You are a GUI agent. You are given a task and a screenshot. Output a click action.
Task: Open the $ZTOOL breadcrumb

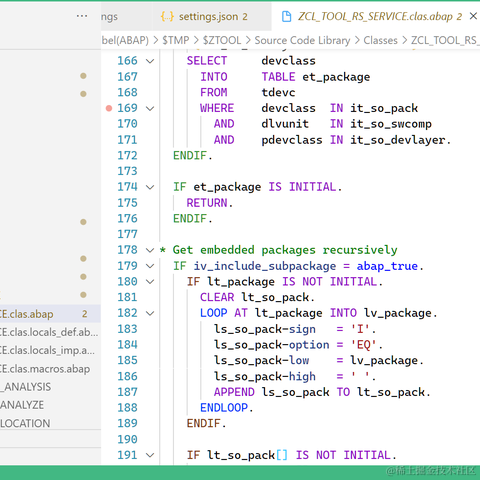(x=222, y=40)
